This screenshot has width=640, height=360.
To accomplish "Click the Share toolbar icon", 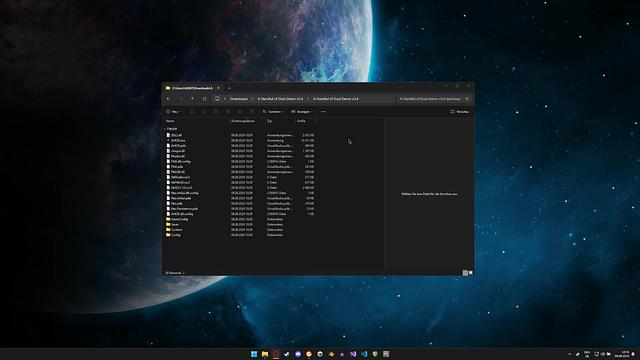I will (240, 111).
